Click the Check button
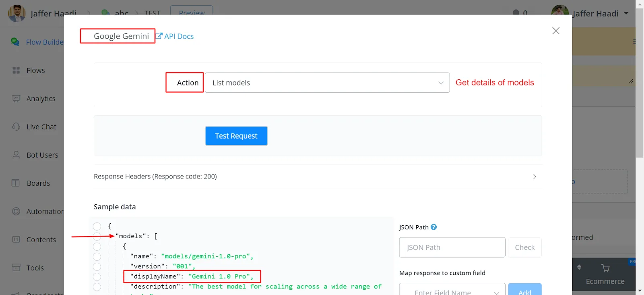The height and width of the screenshot is (295, 644). click(525, 247)
